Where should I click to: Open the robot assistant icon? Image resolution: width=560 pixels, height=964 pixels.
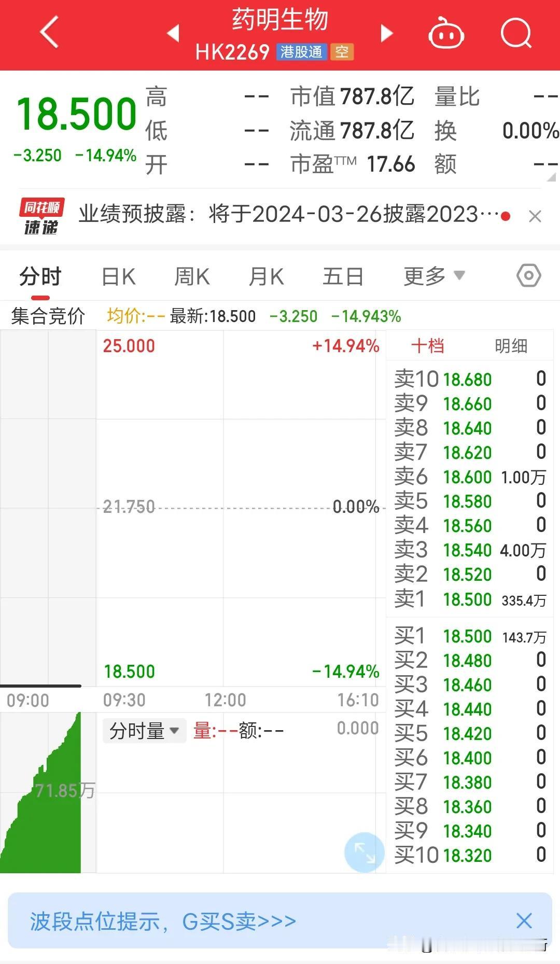(x=446, y=34)
